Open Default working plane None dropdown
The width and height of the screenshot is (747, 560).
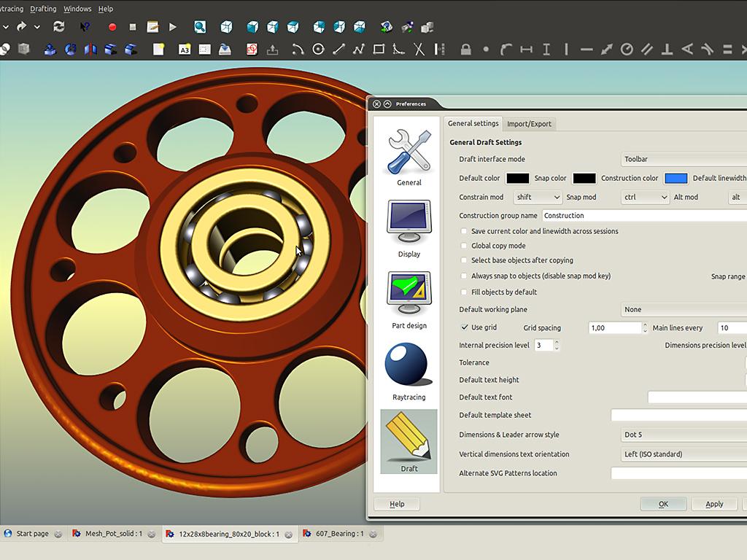coord(684,309)
